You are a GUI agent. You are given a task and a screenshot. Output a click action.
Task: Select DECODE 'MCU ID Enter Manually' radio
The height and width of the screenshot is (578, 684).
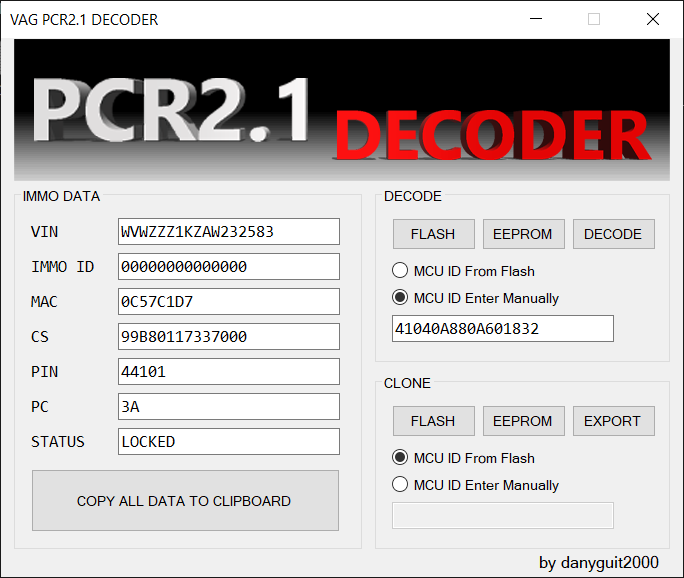click(400, 298)
